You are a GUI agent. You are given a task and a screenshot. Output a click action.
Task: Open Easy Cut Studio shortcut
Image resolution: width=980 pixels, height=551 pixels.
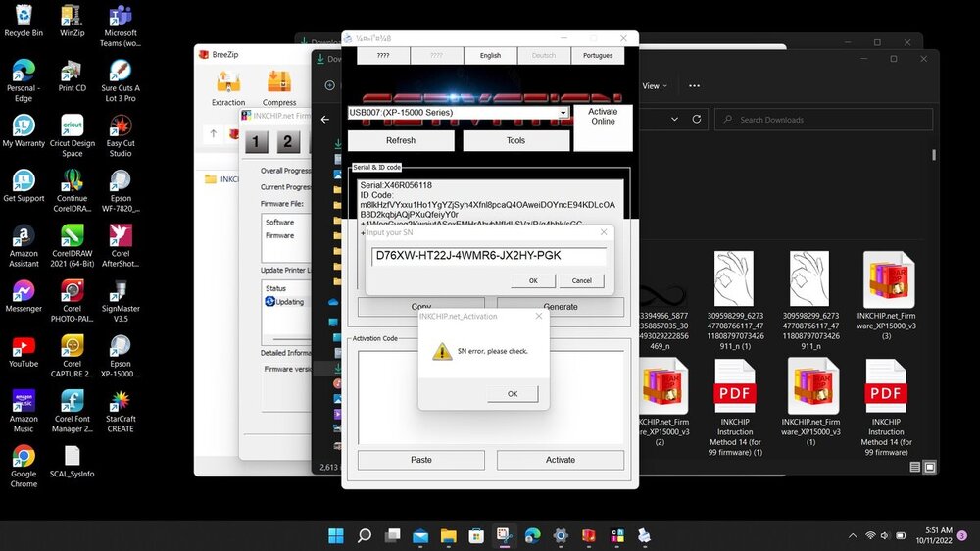[120, 135]
